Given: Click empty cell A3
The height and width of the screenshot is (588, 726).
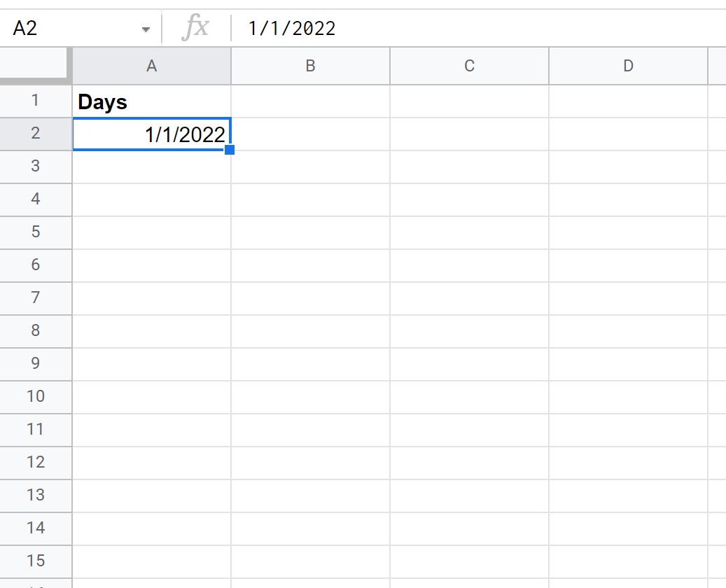Looking at the screenshot, I should point(152,167).
